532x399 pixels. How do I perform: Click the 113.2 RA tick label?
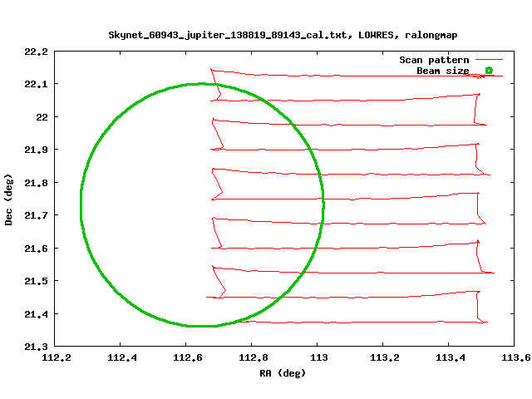click(x=385, y=357)
